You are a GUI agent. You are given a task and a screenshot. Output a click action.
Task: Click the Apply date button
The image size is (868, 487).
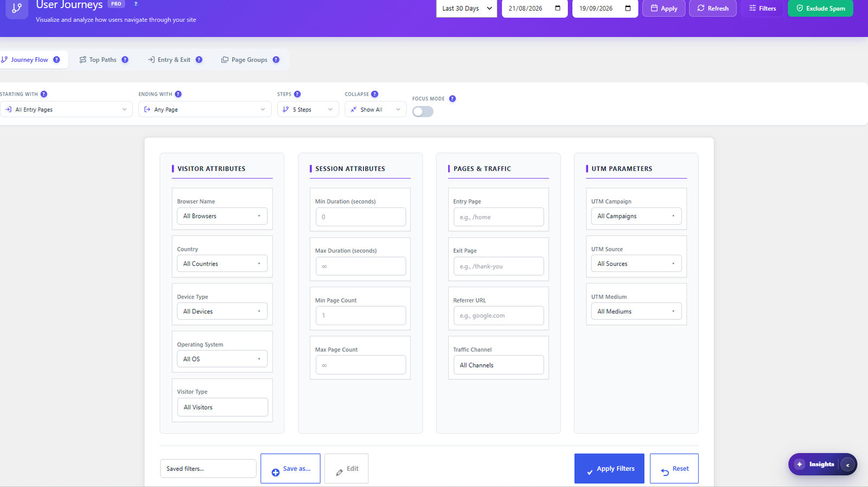coord(664,8)
